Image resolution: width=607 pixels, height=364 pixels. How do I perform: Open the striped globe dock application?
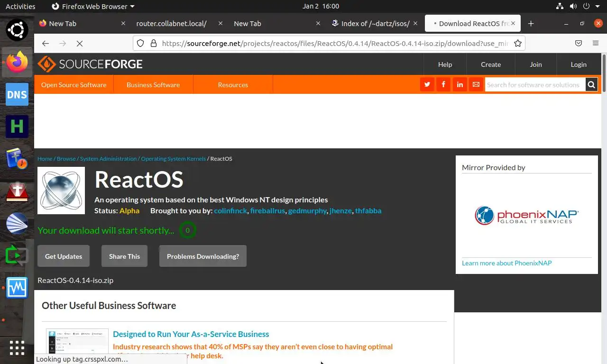coord(17,223)
